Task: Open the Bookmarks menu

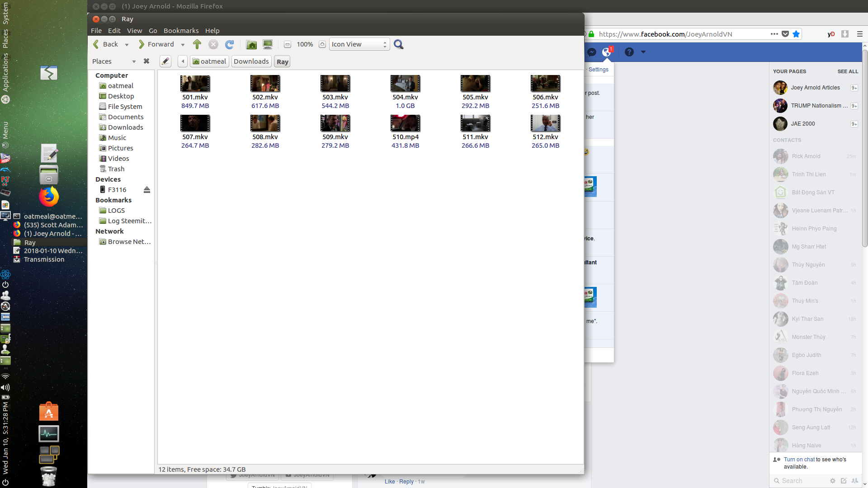Action: click(x=181, y=31)
